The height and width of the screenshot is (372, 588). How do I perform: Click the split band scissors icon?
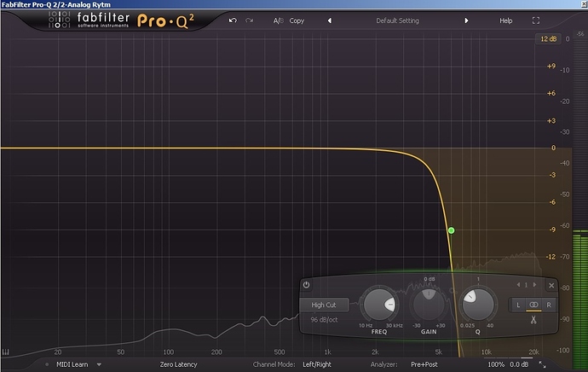coord(533,320)
